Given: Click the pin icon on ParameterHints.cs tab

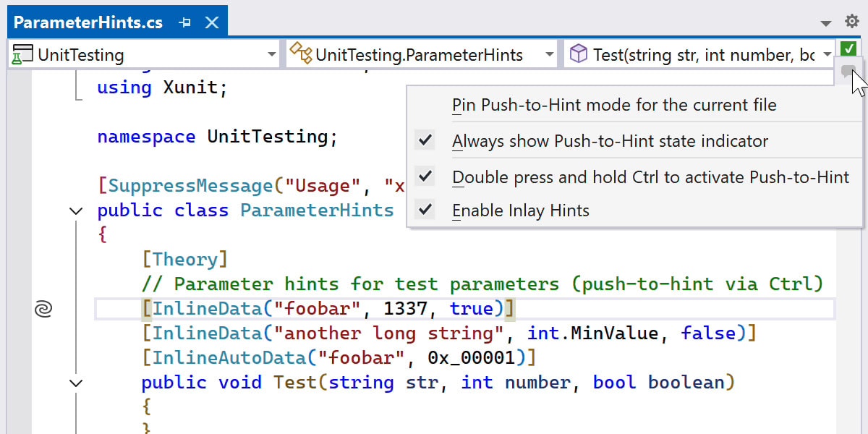Looking at the screenshot, I should pyautogui.click(x=185, y=22).
